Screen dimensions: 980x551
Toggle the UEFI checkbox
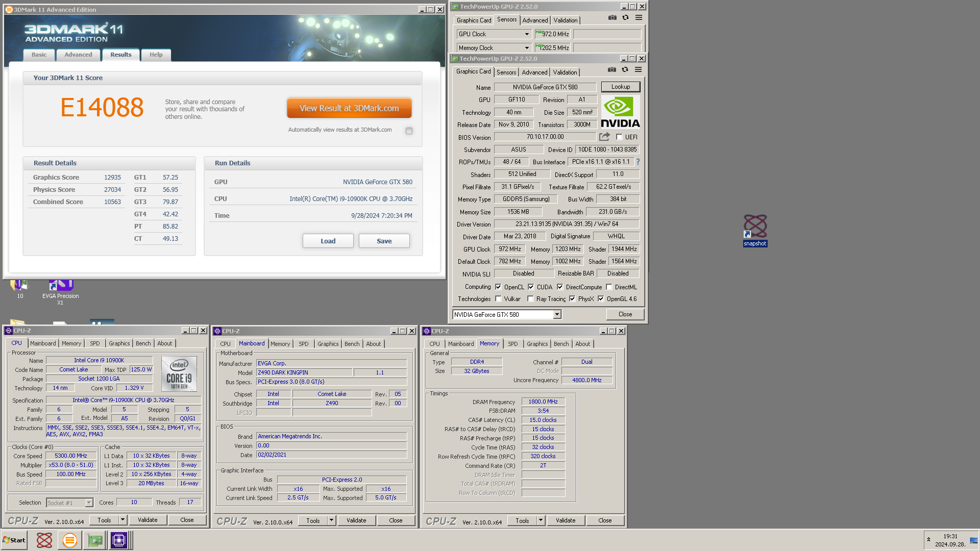click(619, 137)
